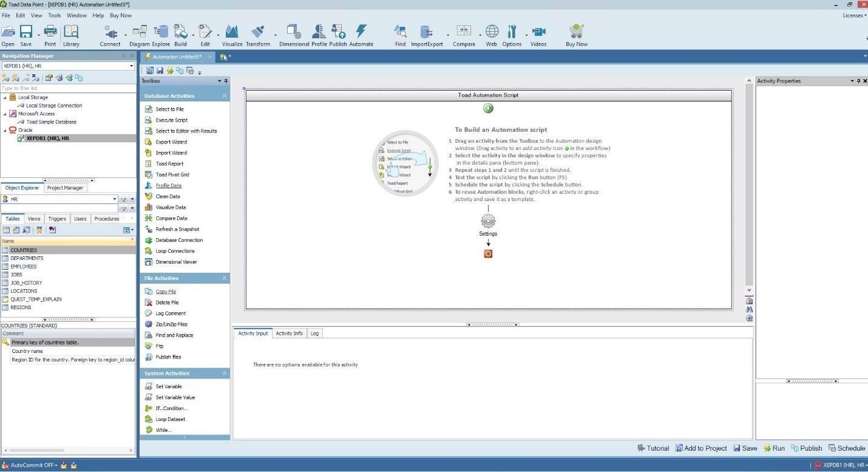The image size is (868, 472).
Task: Collapse the System Activities section
Action: (x=225, y=374)
